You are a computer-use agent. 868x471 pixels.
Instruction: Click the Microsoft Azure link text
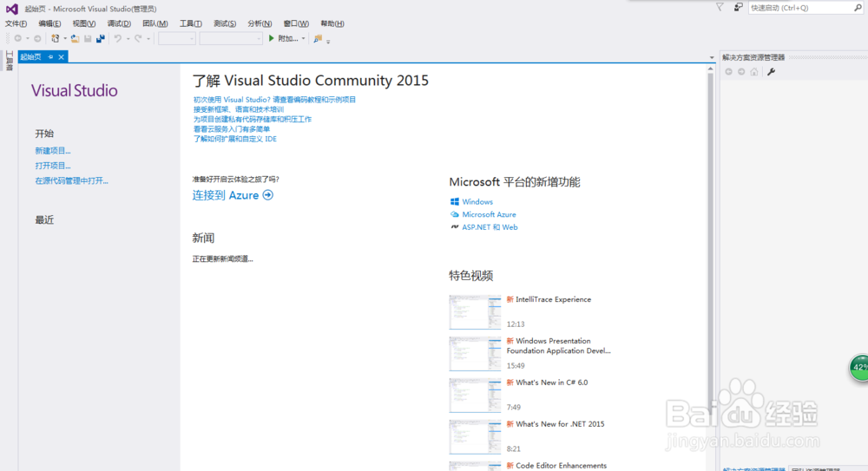489,215
